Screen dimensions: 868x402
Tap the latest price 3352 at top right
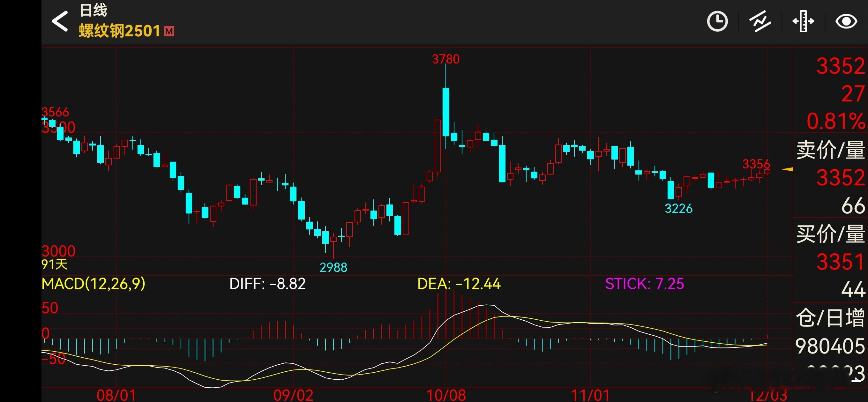841,66
